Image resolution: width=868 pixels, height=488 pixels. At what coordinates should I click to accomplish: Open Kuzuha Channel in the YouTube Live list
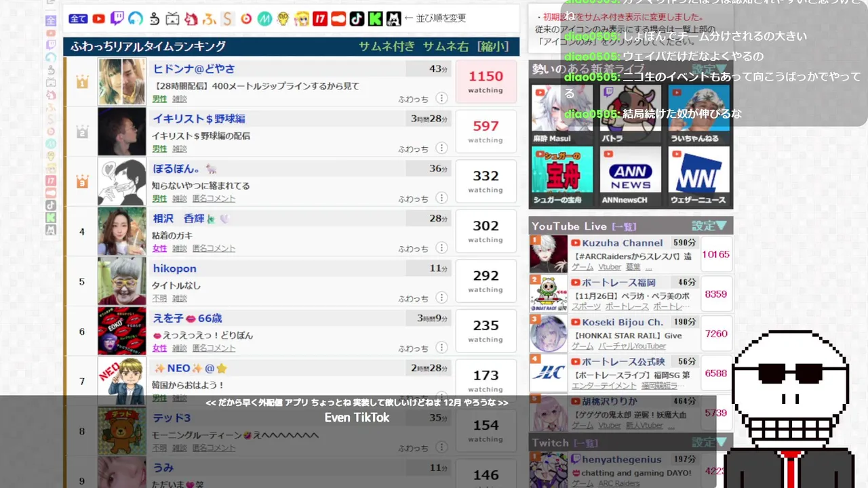tap(622, 243)
